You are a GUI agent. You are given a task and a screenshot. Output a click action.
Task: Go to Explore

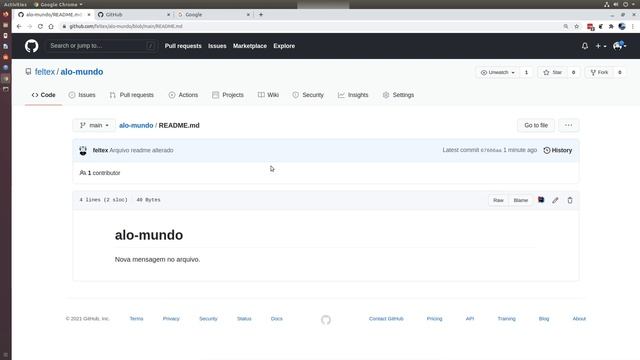pyautogui.click(x=284, y=46)
